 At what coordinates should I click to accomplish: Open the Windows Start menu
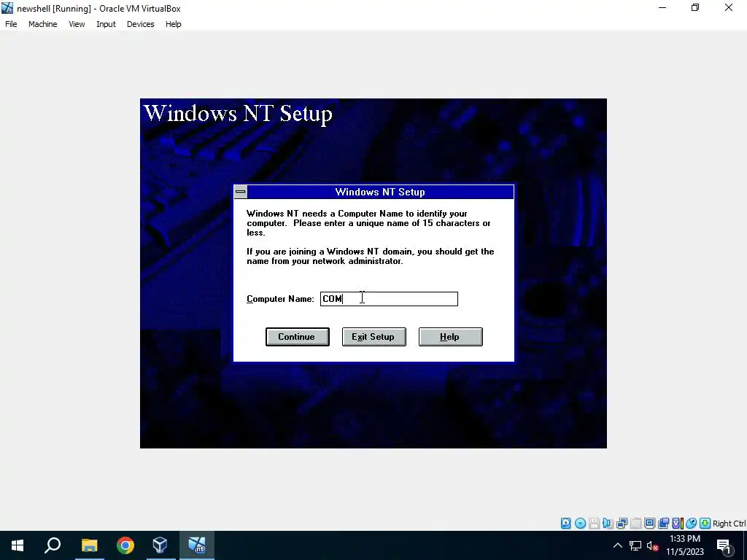(18, 545)
